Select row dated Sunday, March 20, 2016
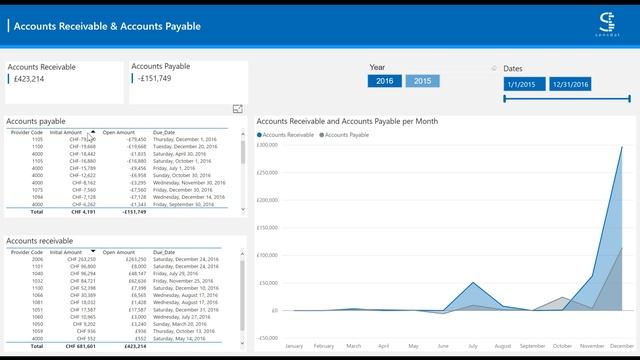 [114, 324]
